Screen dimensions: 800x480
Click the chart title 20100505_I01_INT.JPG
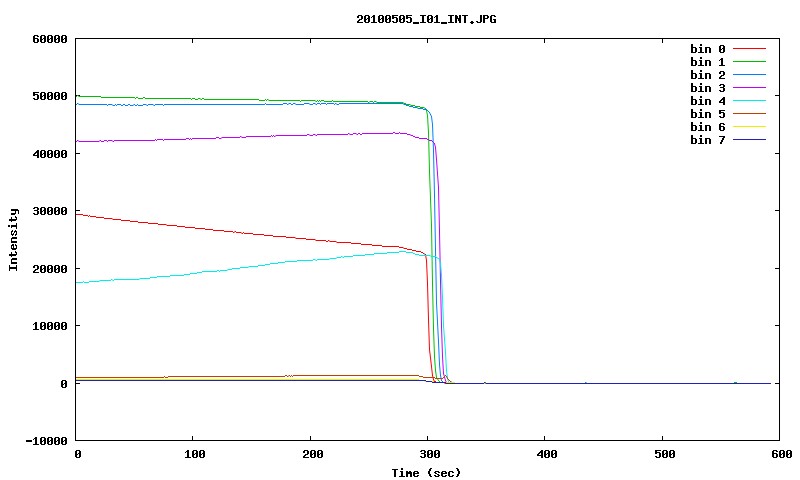[426, 19]
